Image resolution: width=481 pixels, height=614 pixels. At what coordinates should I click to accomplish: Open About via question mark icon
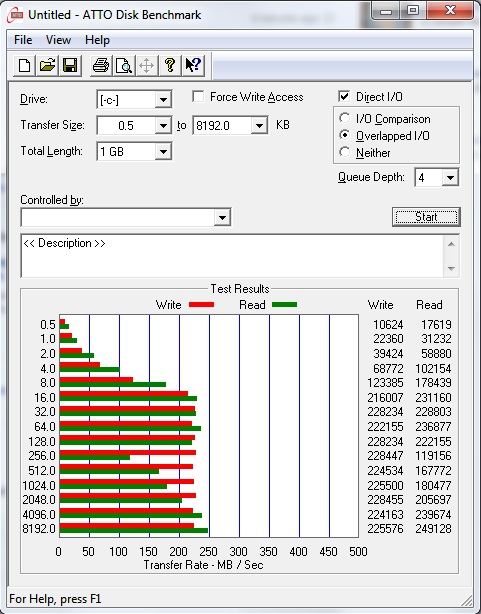pyautogui.click(x=170, y=65)
